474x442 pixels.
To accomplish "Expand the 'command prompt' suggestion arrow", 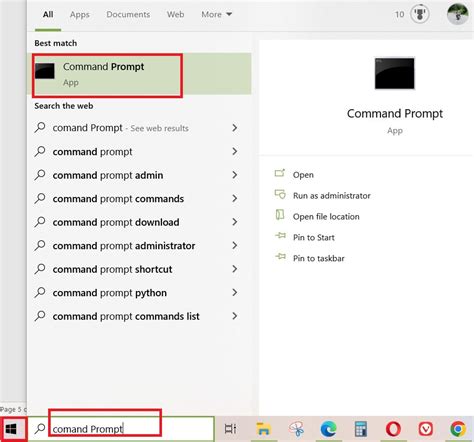I will (x=235, y=151).
